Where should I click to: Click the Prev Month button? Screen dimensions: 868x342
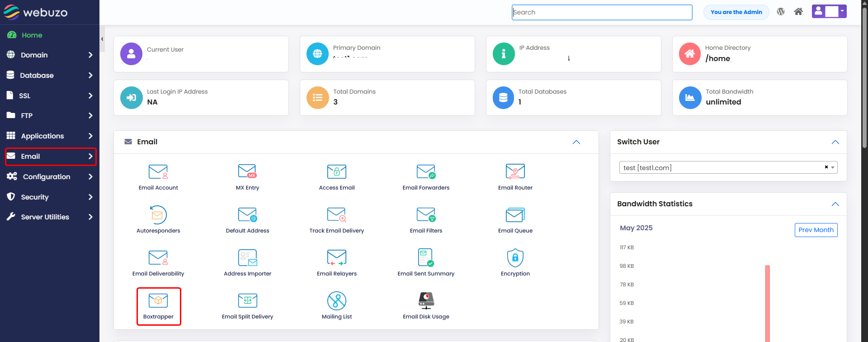[816, 230]
